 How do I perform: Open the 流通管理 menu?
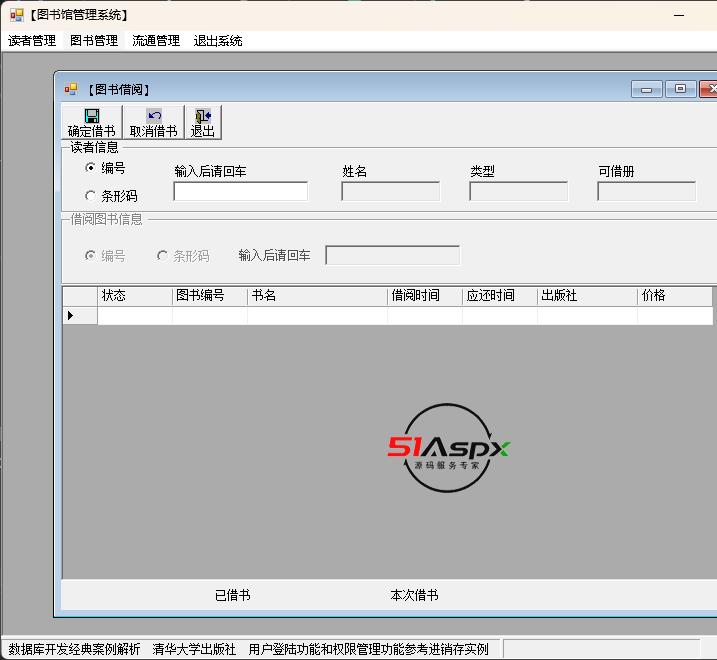(156, 41)
